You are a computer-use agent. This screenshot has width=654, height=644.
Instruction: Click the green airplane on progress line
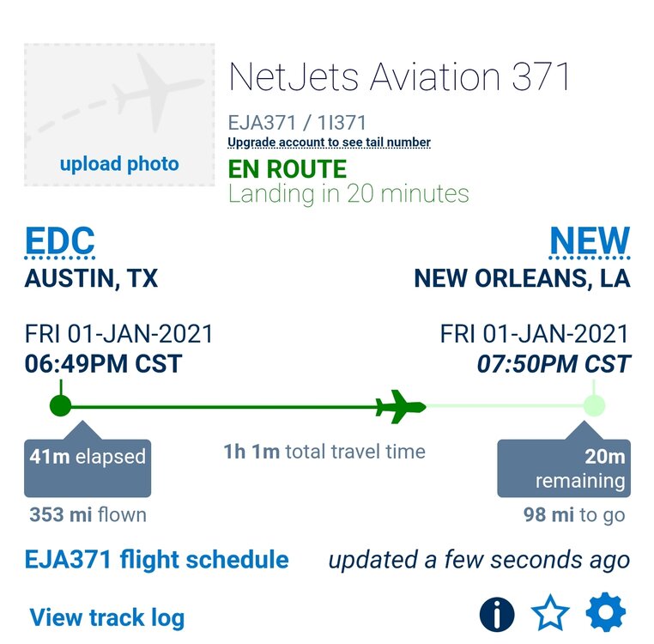click(x=401, y=406)
